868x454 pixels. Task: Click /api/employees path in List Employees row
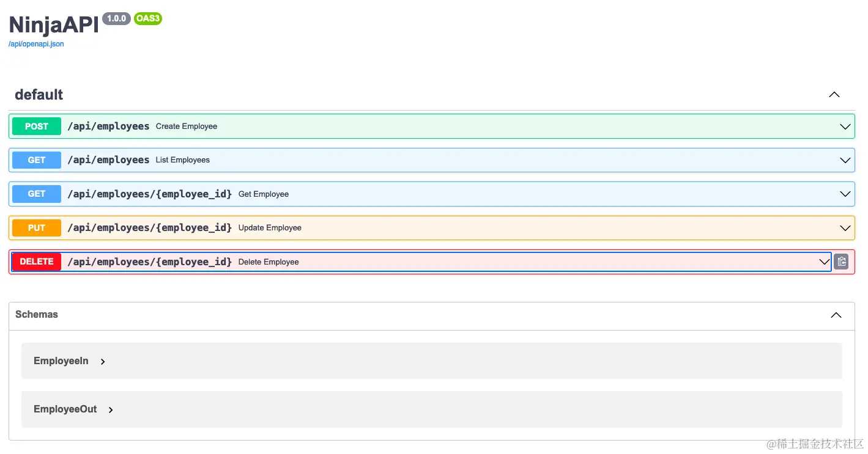click(x=108, y=160)
